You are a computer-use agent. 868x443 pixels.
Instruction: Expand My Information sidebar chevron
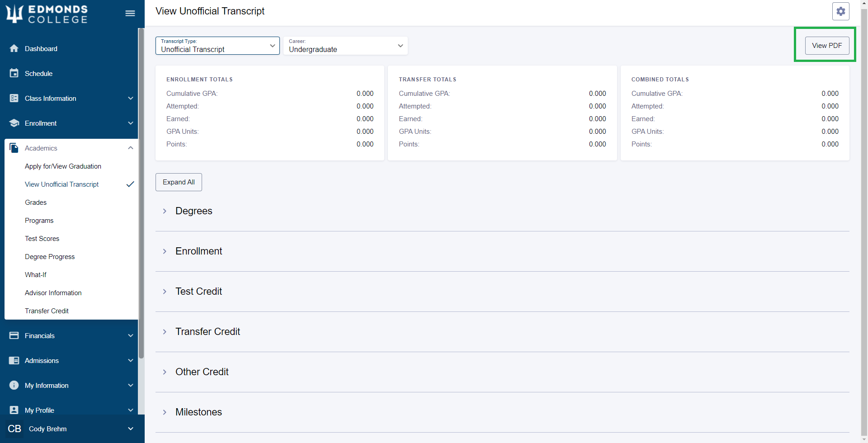131,385
